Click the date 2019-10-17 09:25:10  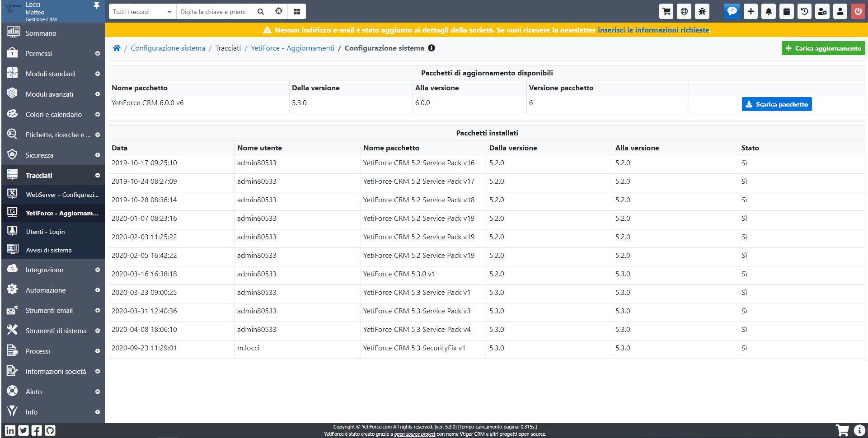pyautogui.click(x=144, y=163)
